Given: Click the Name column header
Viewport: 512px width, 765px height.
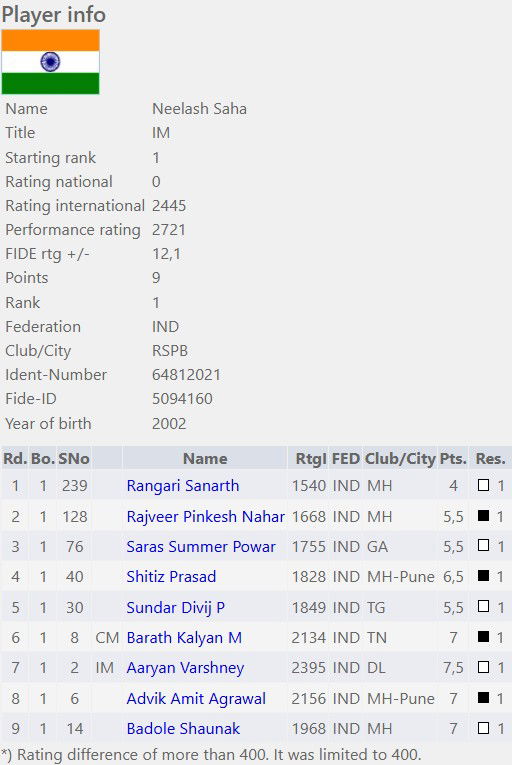Looking at the screenshot, I should click(205, 459).
